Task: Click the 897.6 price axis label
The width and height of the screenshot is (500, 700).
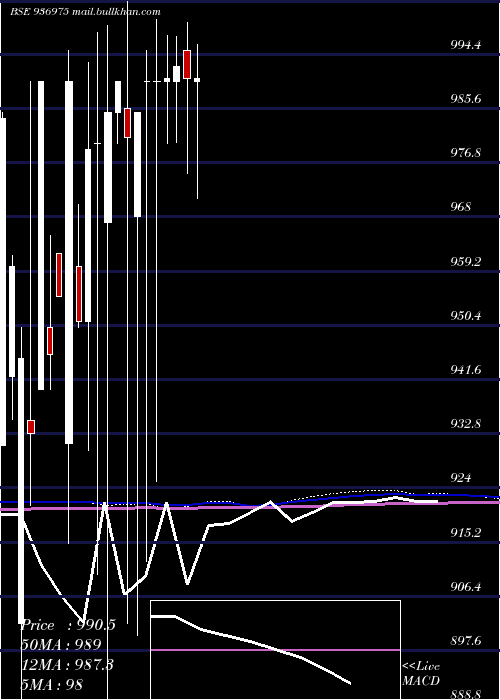Action: 466,641
